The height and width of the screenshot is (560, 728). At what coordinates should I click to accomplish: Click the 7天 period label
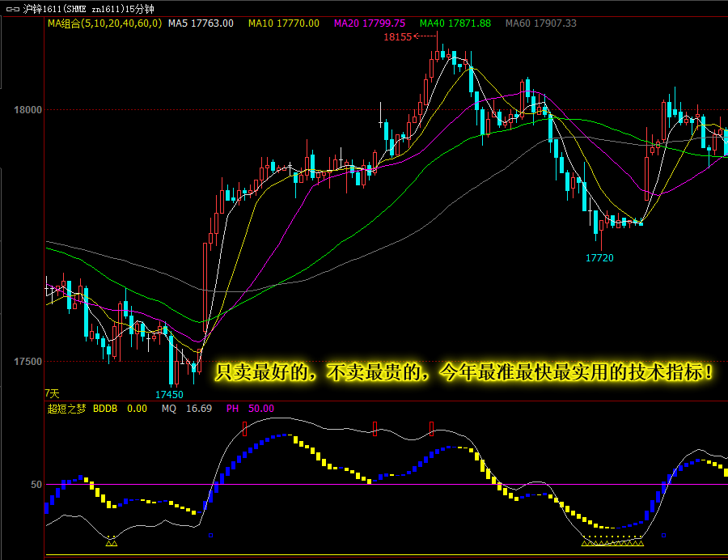coord(52,394)
